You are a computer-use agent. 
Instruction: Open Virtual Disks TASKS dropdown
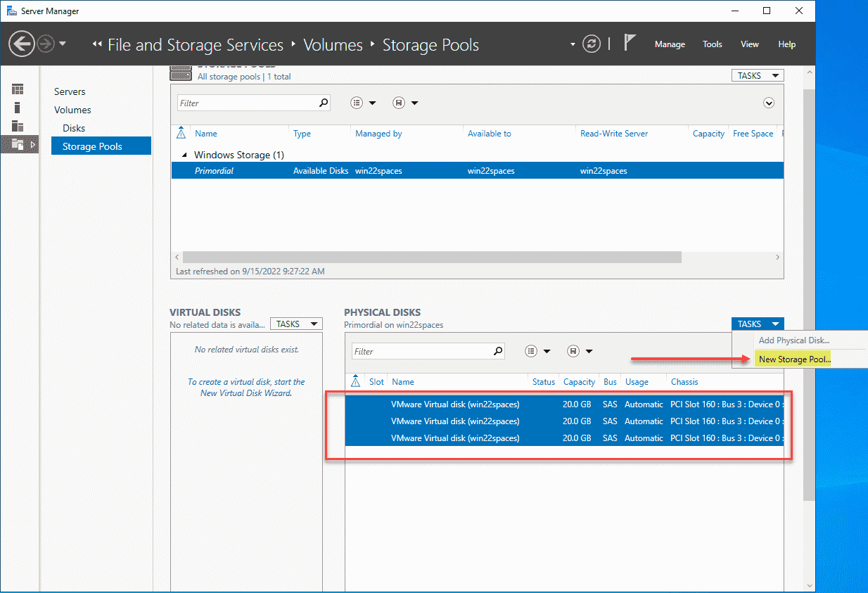[296, 324]
